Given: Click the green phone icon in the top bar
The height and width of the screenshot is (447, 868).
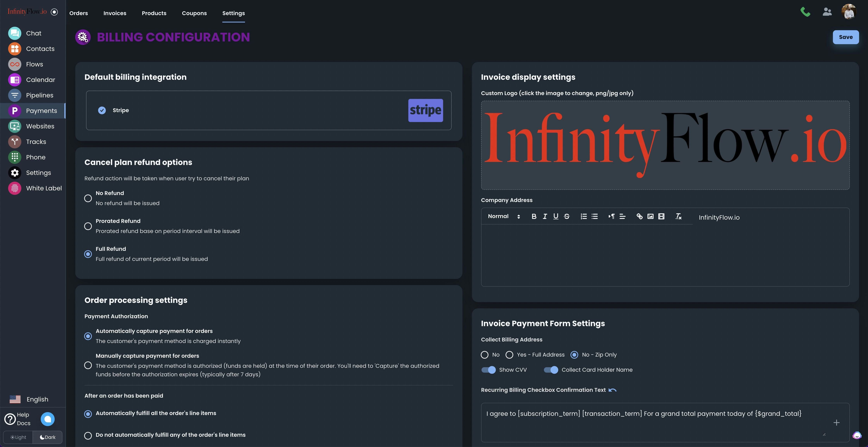Looking at the screenshot, I should [805, 11].
